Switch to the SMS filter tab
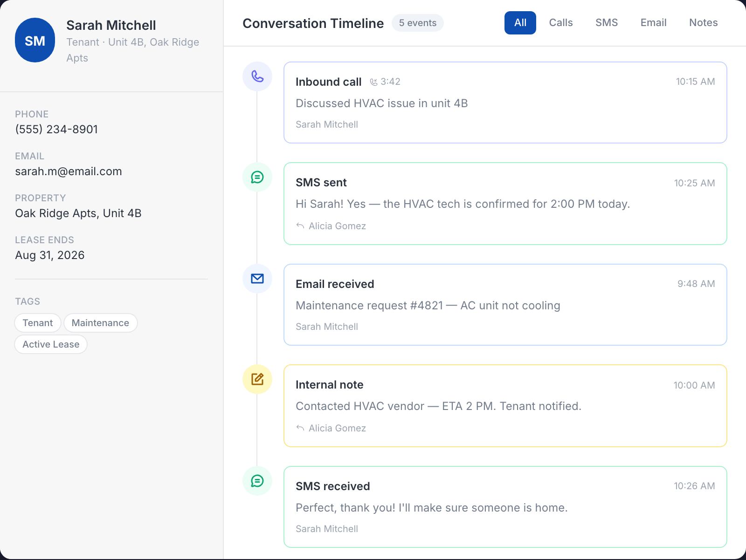746x560 pixels. click(607, 23)
